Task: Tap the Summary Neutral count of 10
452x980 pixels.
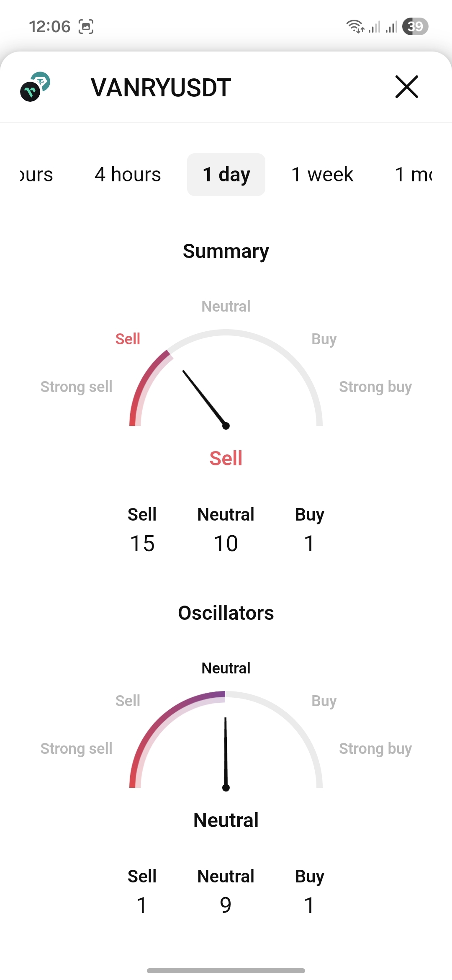Action: tap(226, 543)
